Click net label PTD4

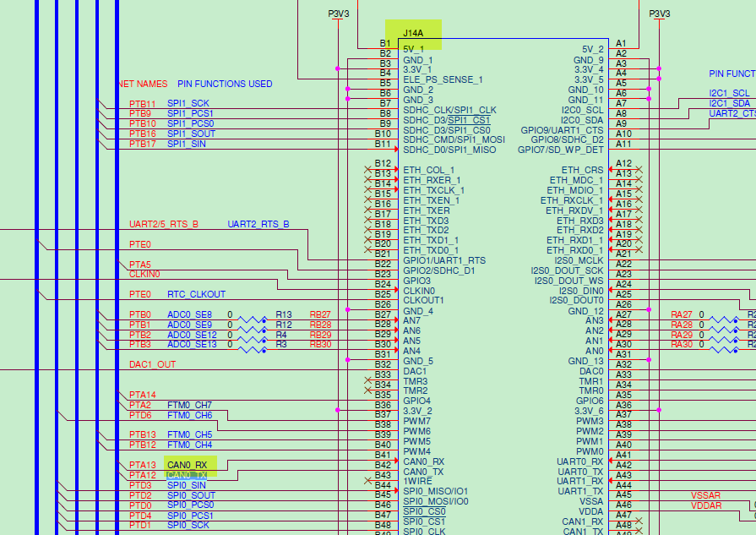coord(140,516)
